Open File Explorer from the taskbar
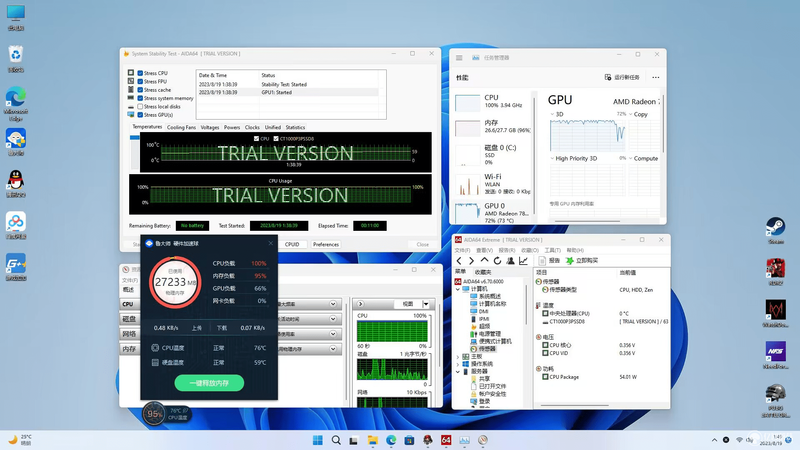 tap(372, 440)
